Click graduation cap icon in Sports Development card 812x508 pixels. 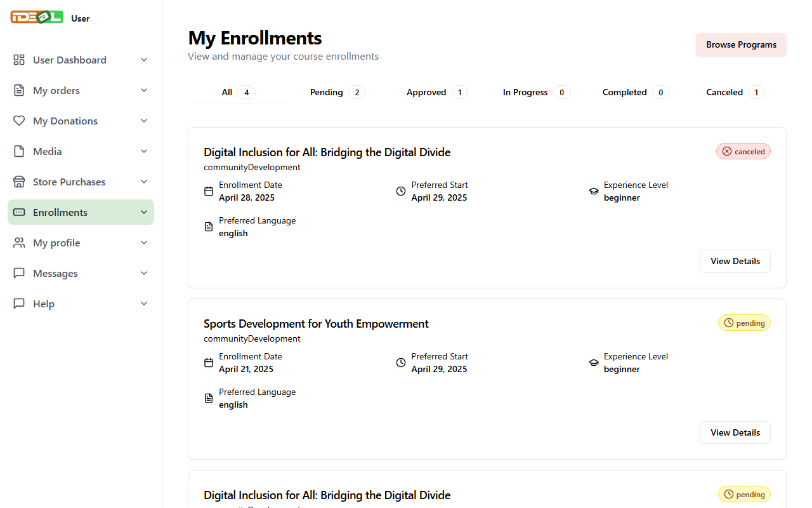[594, 363]
